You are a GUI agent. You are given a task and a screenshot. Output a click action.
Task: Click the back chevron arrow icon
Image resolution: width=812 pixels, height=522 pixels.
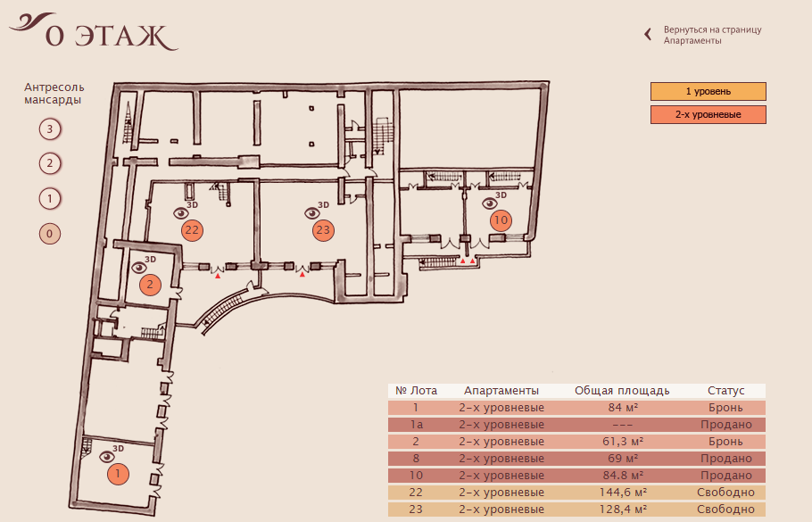point(648,35)
